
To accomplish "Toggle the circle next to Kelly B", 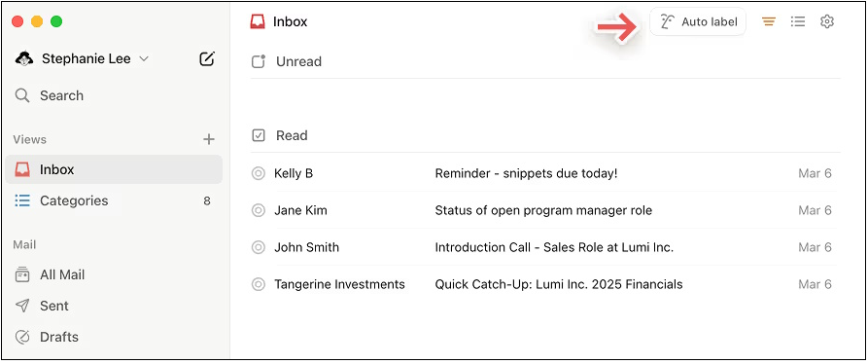I will point(258,173).
